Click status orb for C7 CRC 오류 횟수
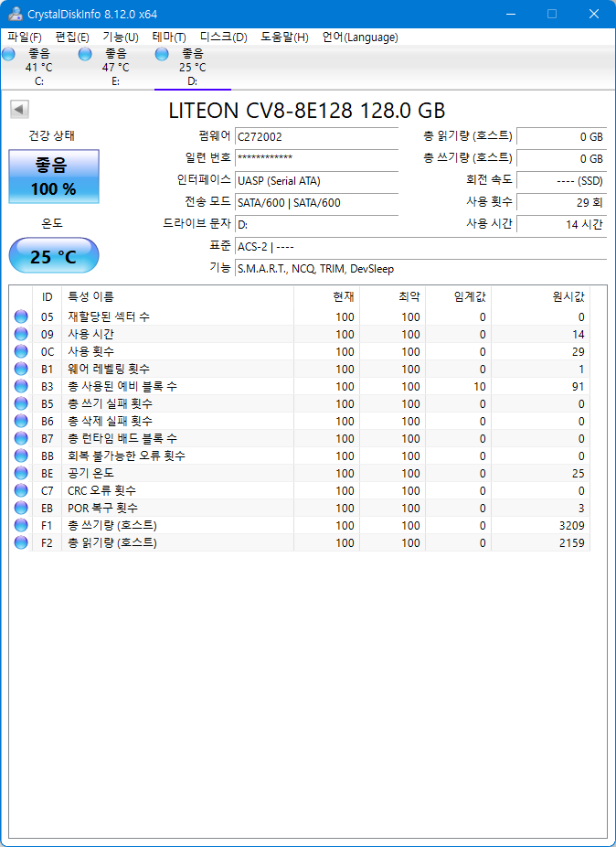The image size is (616, 847). click(x=21, y=490)
